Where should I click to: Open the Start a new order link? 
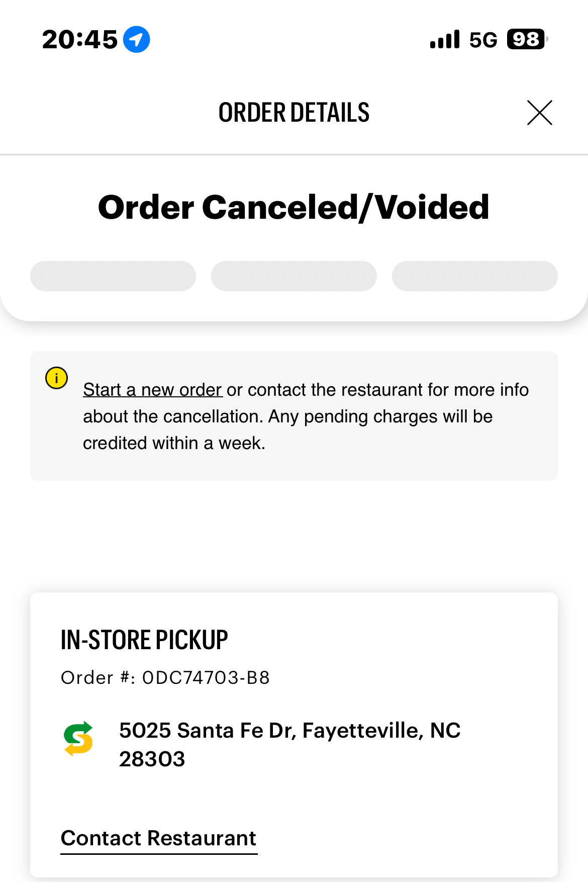click(152, 390)
